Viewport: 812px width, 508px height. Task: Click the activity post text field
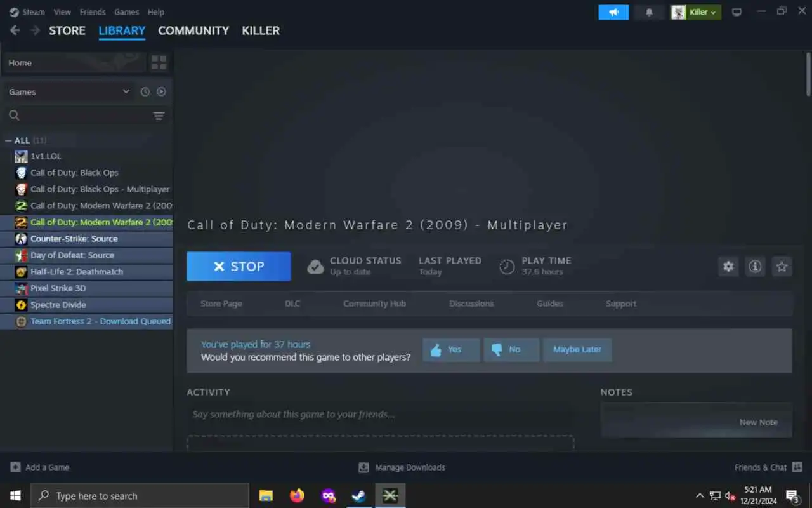[380, 414]
